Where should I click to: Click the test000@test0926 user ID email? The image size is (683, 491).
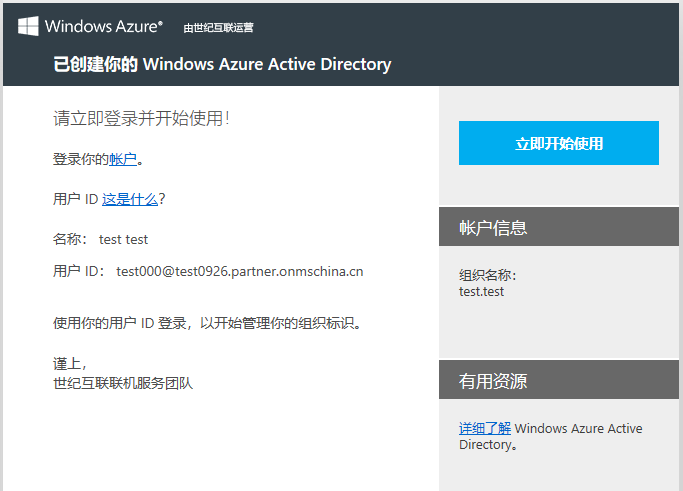(240, 271)
